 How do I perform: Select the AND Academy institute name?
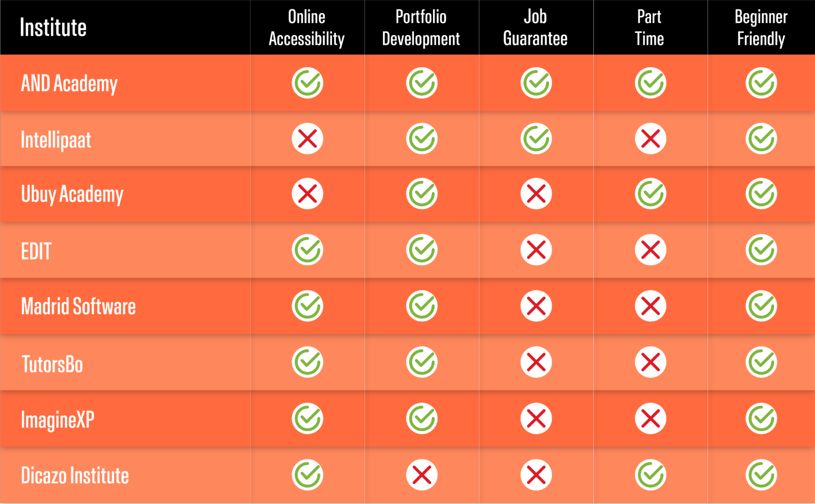[69, 84]
